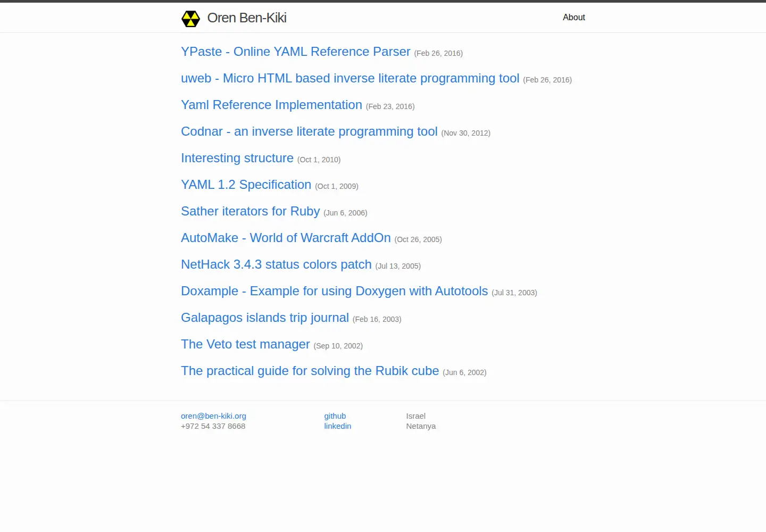This screenshot has width=766, height=532.
Task: Visit the github profile link
Action: point(335,416)
